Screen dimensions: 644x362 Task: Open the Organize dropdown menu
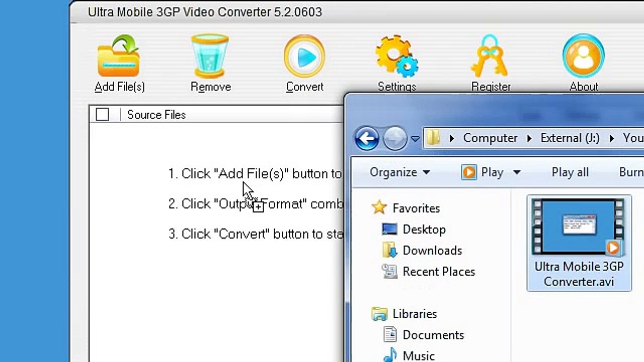click(x=399, y=172)
